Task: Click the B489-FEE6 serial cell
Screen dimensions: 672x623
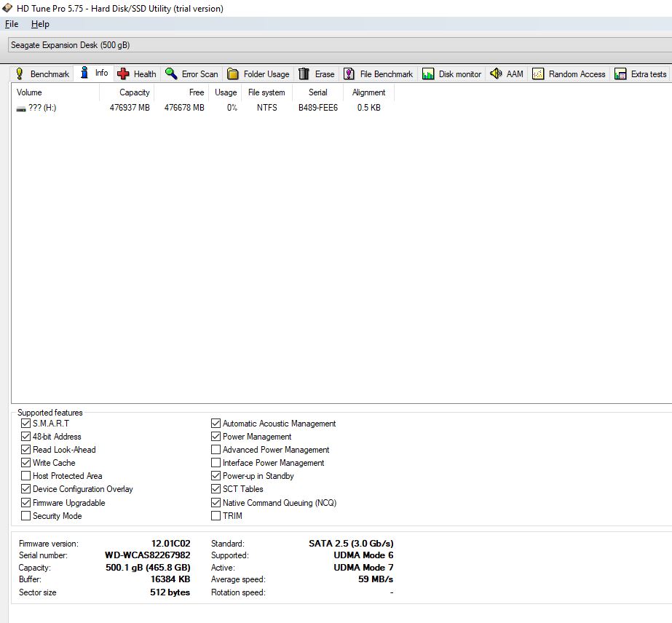Action: 318,108
